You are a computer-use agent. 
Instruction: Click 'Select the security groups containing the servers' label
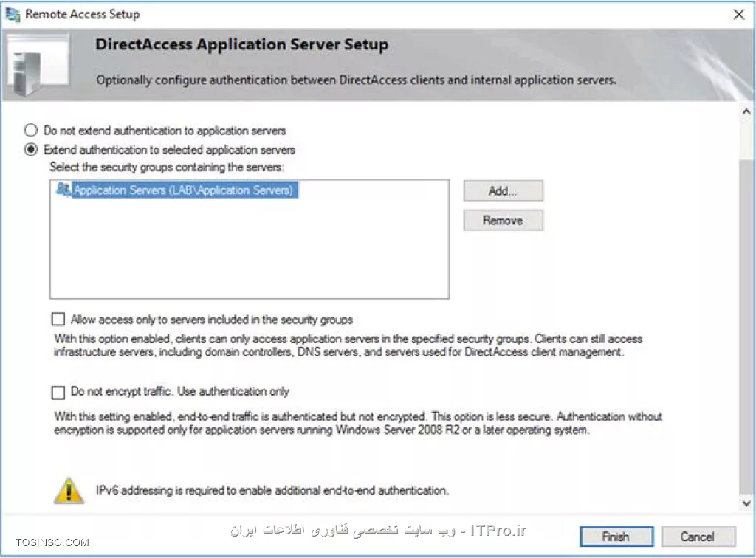point(167,168)
